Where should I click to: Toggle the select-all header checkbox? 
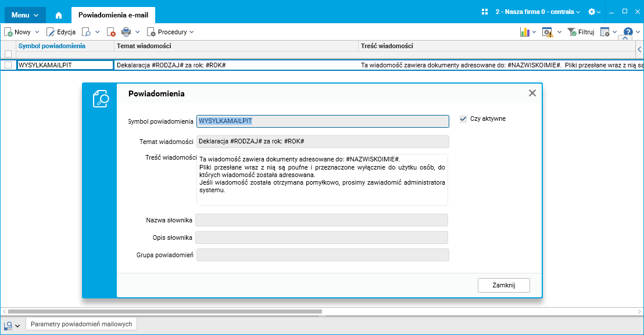click(8, 54)
